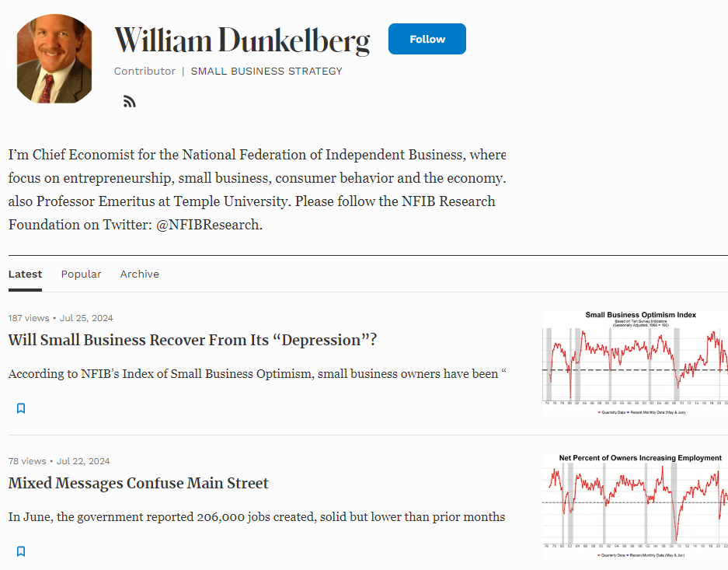Viewport: 728px width, 570px height.
Task: Click the Small Business Optimism Index chart thumbnail
Action: (x=634, y=362)
